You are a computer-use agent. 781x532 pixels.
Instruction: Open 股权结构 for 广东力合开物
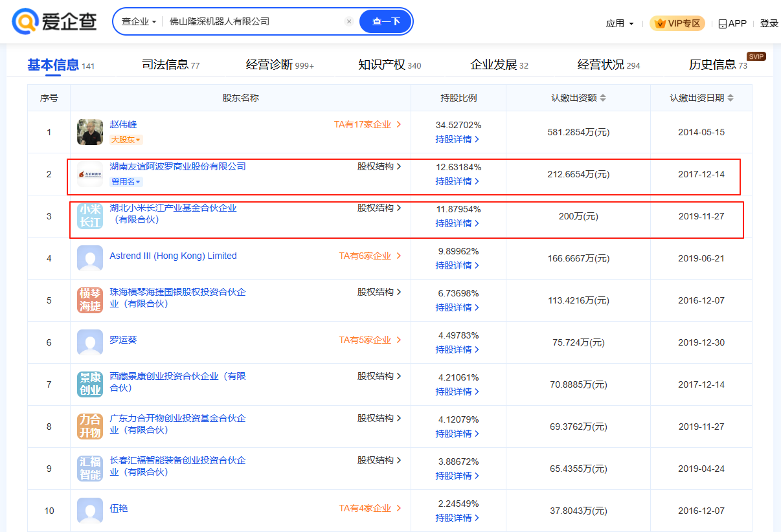379,418
